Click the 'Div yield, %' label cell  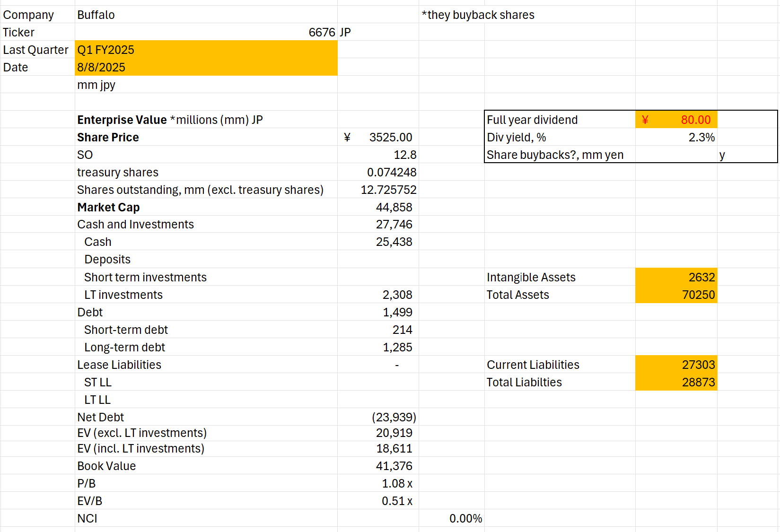click(560, 137)
